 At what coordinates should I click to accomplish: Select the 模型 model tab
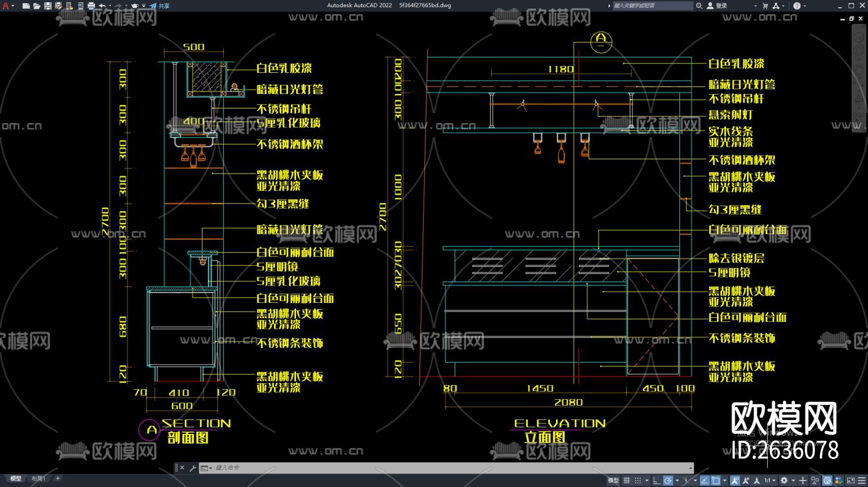tap(16, 478)
